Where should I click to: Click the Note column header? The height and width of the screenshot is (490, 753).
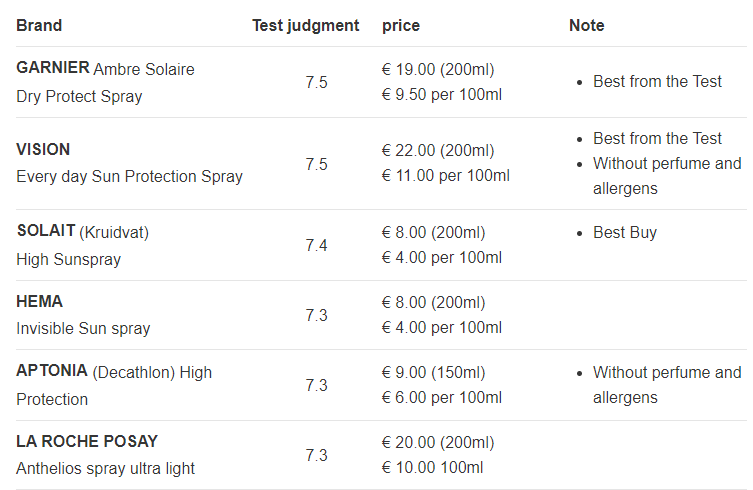pyautogui.click(x=586, y=25)
